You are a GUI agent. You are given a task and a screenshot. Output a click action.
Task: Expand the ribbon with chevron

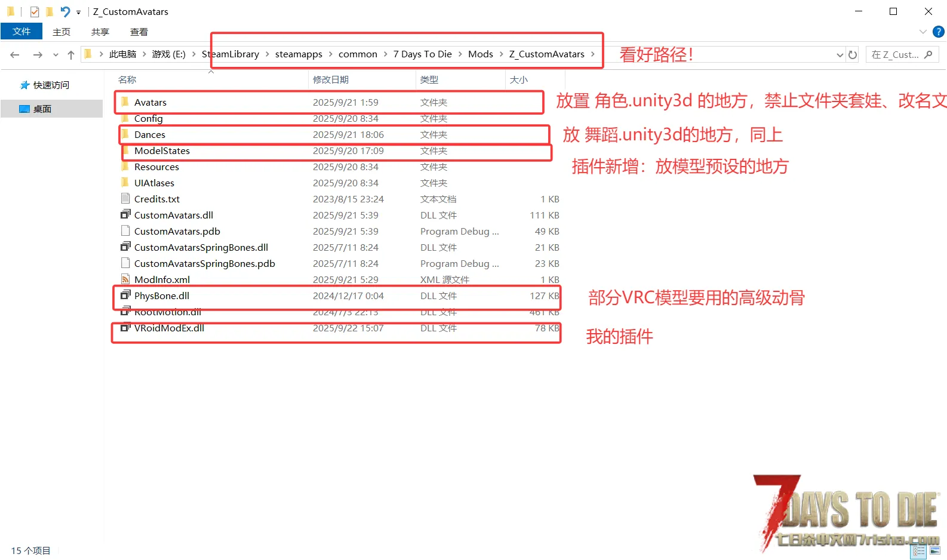(923, 32)
